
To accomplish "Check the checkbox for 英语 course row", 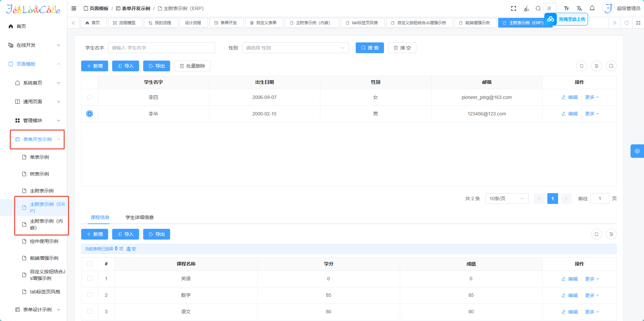I will coord(90,278).
